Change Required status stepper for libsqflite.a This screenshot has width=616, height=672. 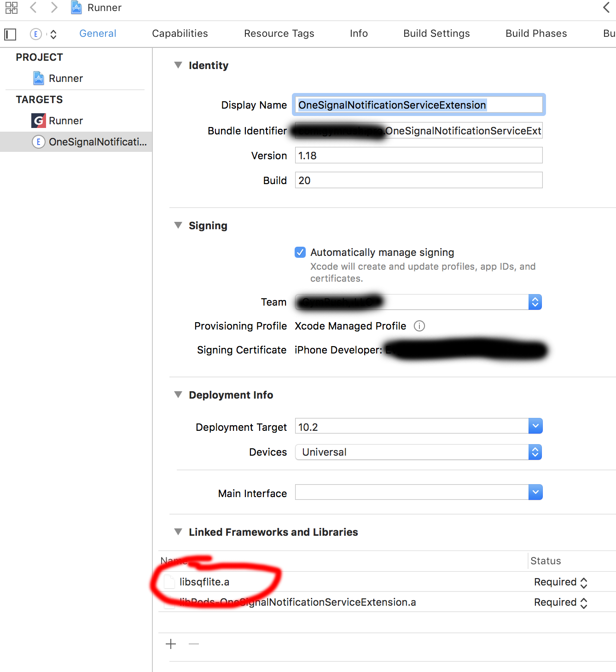coord(584,582)
